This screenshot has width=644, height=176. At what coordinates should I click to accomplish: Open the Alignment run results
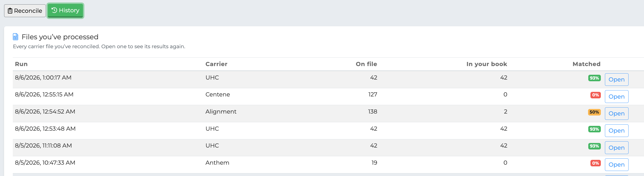pyautogui.click(x=617, y=114)
